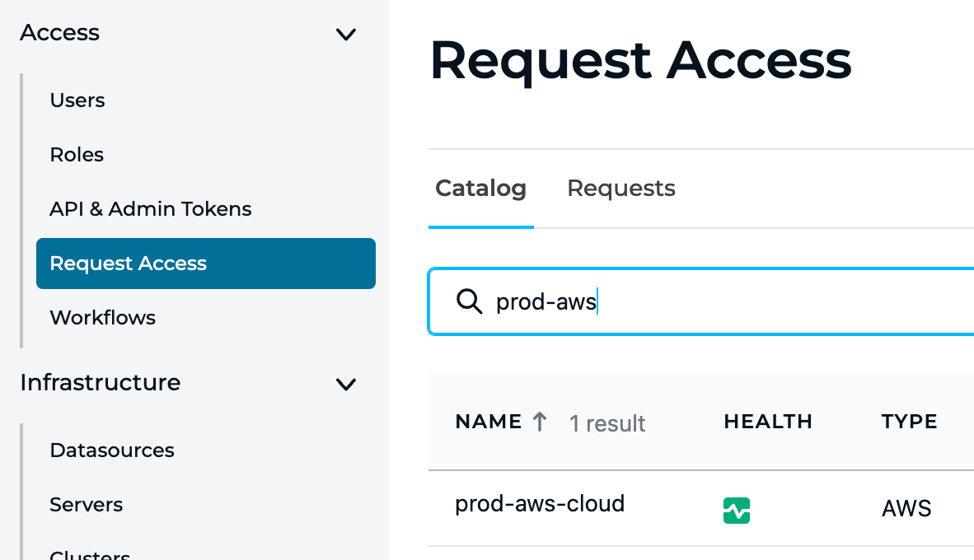Viewport: 974px width, 560px height.
Task: Click the search magnifier icon
Action: coord(469,301)
